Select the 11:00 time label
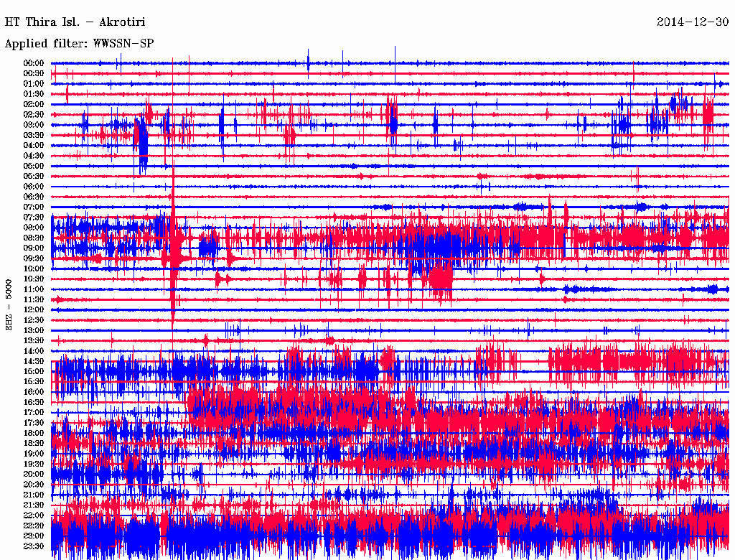 coord(34,289)
